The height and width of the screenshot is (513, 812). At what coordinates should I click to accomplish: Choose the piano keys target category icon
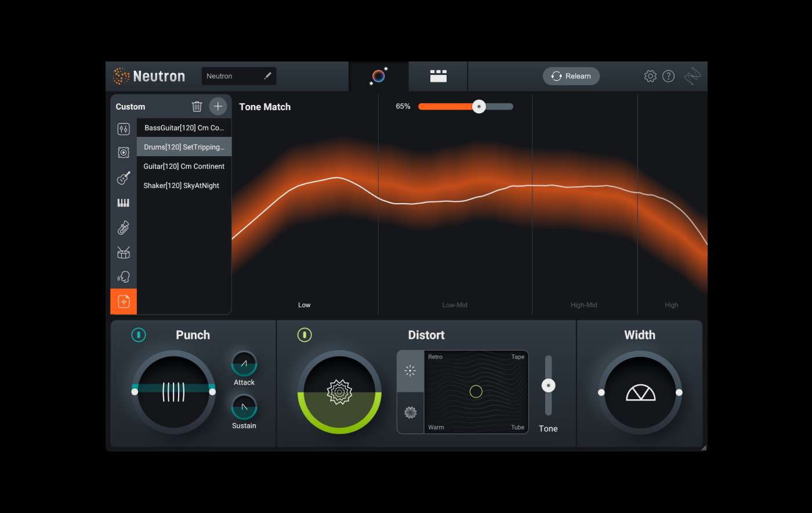[x=124, y=203]
